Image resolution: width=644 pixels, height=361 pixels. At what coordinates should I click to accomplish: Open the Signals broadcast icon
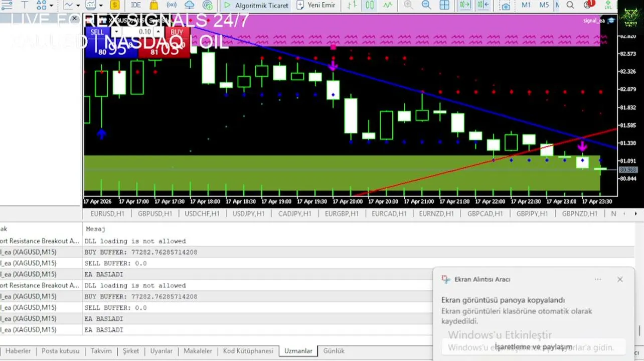(172, 5)
